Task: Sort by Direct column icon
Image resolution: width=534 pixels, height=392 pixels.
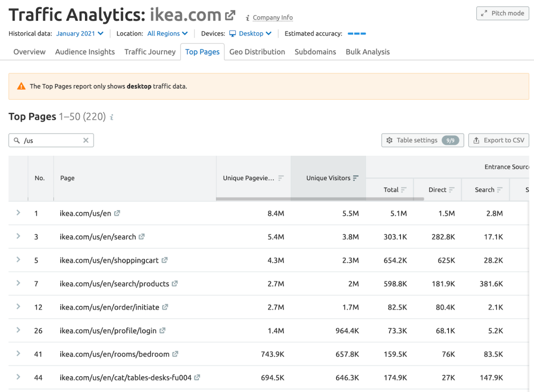Action: [452, 190]
